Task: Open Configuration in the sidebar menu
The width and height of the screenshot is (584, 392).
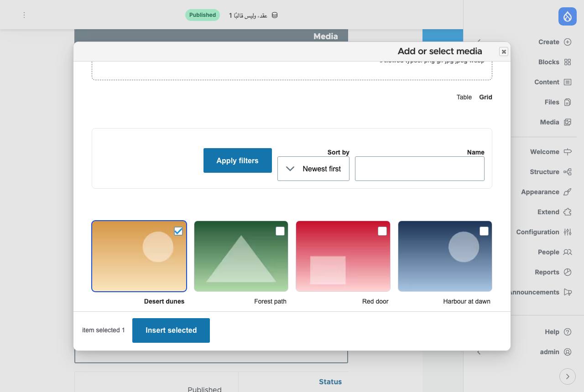Action: pos(538,232)
